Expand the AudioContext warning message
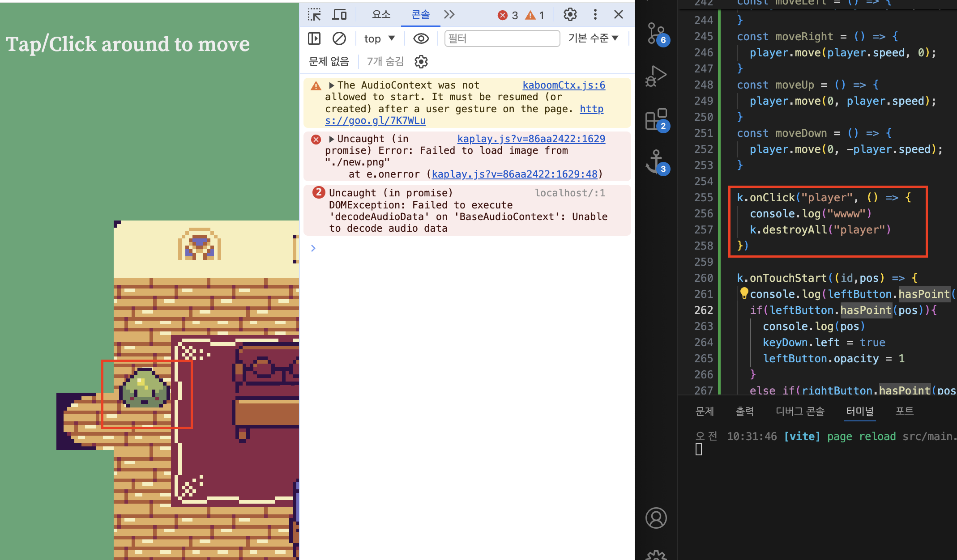Viewport: 957px width, 560px height. click(x=332, y=85)
